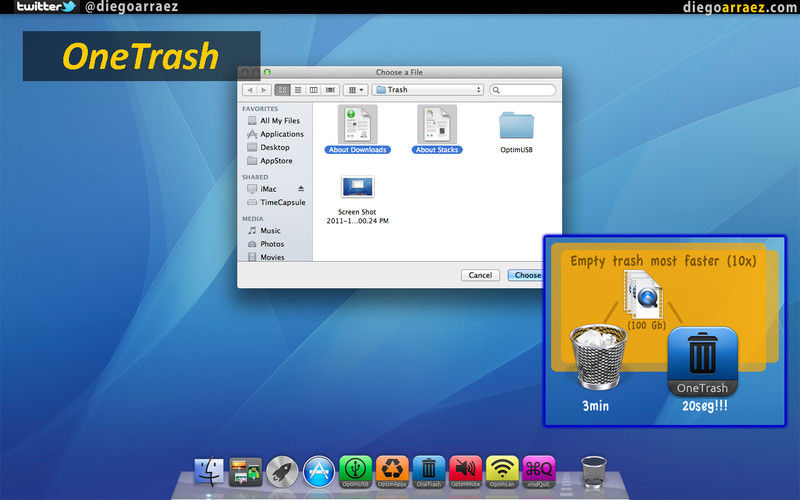Click the Cancel button
Screen dimensions: 800x500
pos(480,275)
